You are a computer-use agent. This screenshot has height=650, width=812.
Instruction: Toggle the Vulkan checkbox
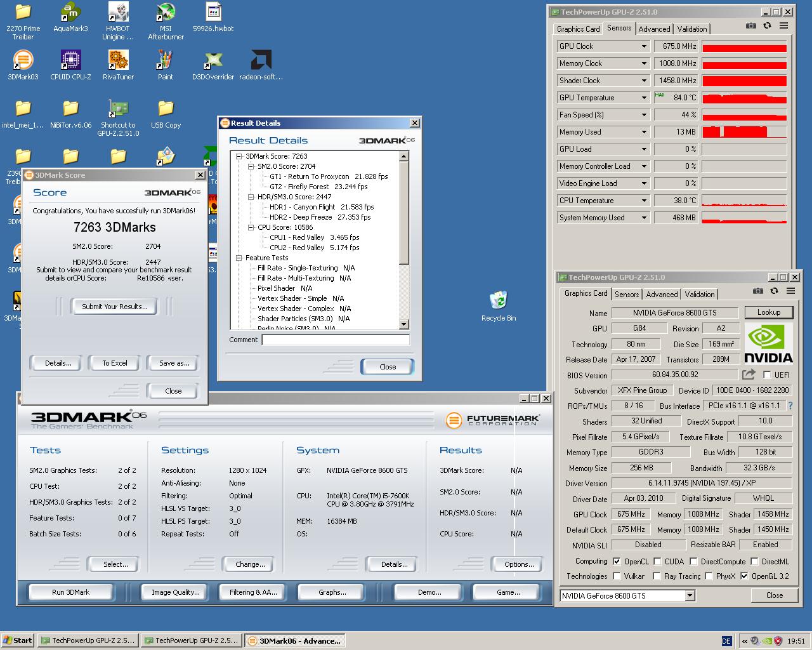coord(617,576)
